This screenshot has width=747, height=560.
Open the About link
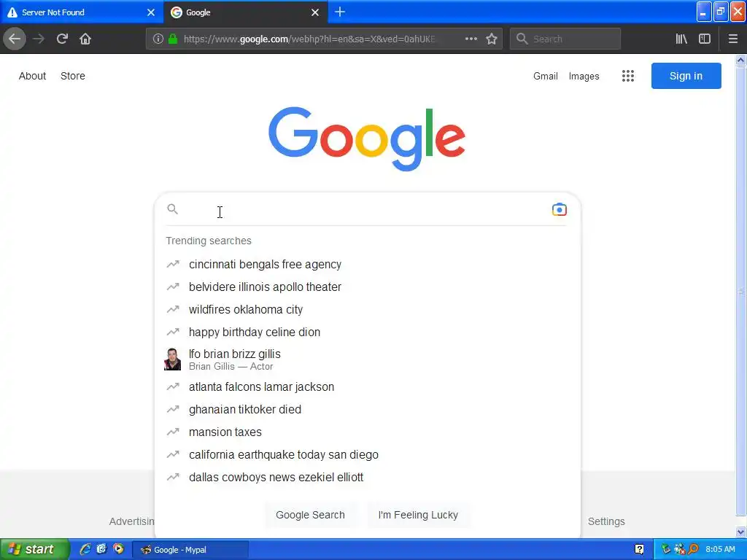pyautogui.click(x=32, y=76)
